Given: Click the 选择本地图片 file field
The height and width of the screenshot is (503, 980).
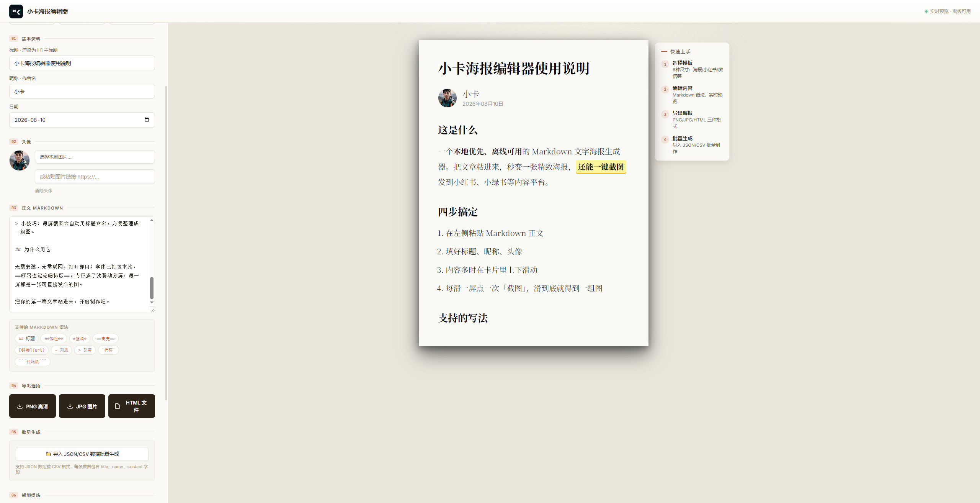Looking at the screenshot, I should (x=95, y=157).
